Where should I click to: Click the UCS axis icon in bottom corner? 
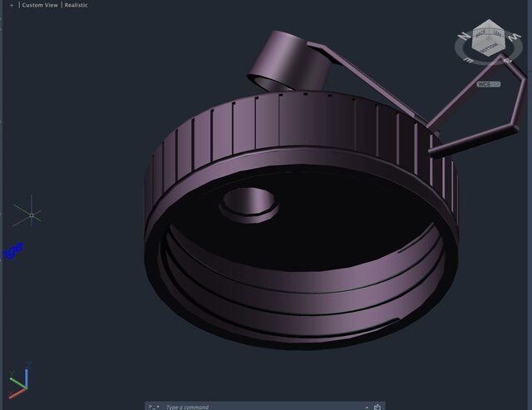point(18,383)
